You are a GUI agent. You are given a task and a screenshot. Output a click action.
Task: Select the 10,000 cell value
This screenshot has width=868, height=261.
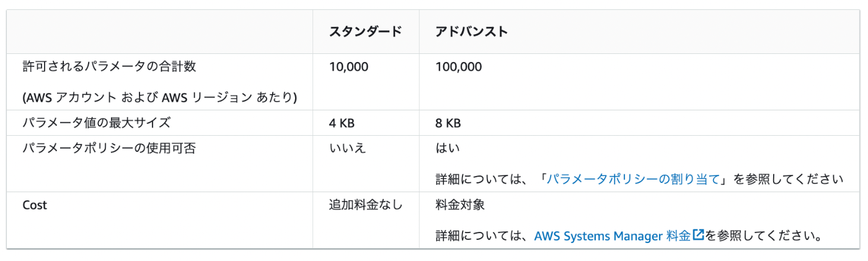[x=348, y=66]
